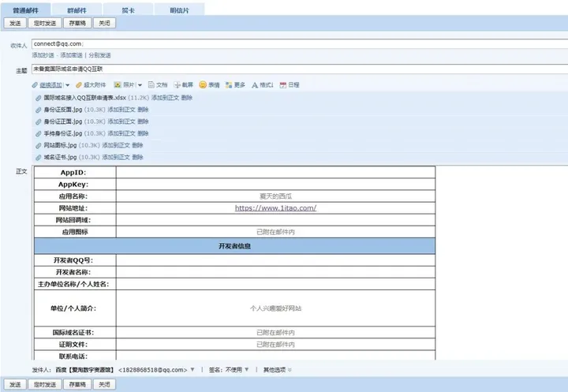The image size is (568, 392).
Task: Switch to the 明信片 tab
Action: coord(179,10)
